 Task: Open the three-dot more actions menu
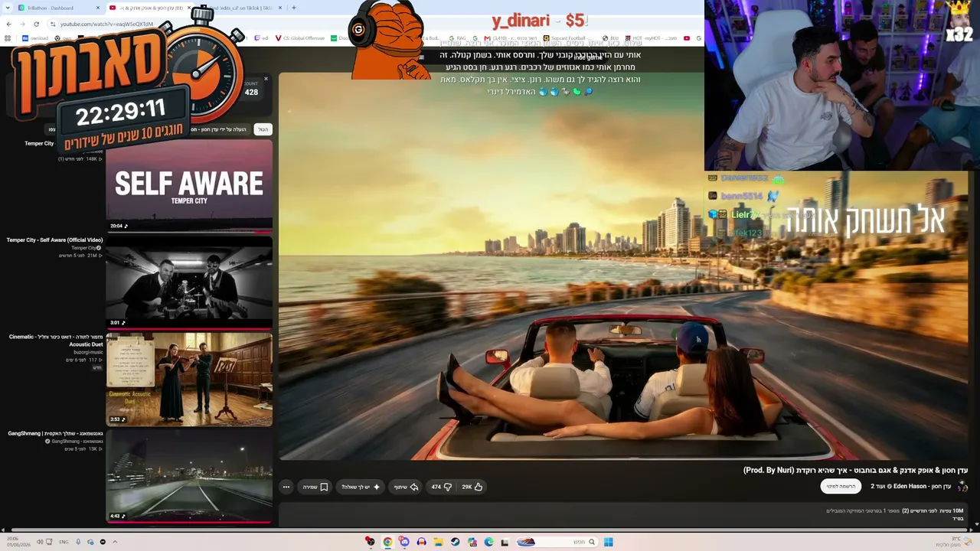point(286,487)
